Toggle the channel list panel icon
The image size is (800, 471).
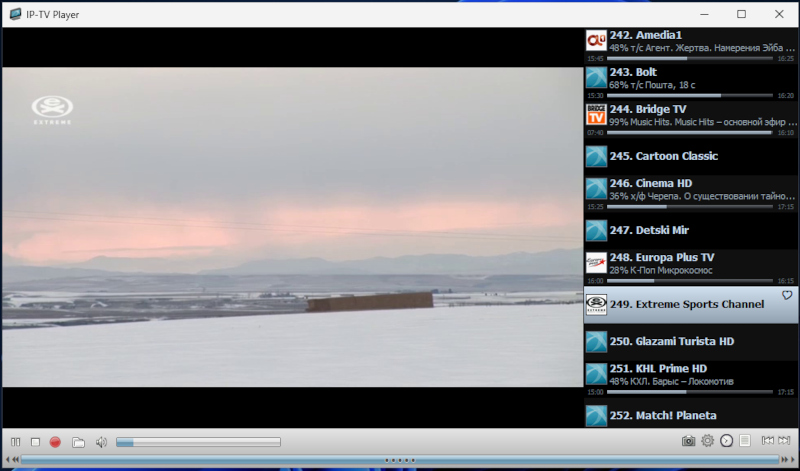[744, 441]
